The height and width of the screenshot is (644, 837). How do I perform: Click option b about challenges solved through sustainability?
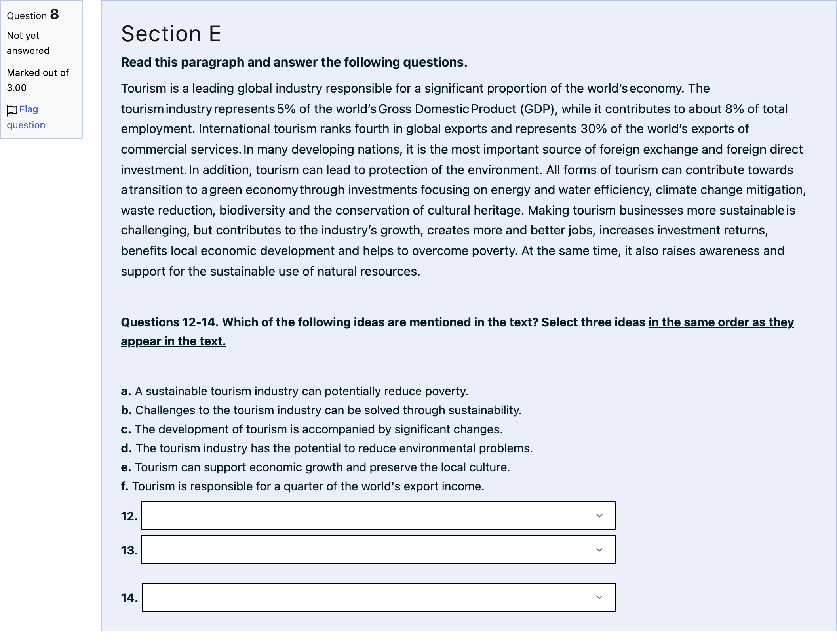pos(321,410)
